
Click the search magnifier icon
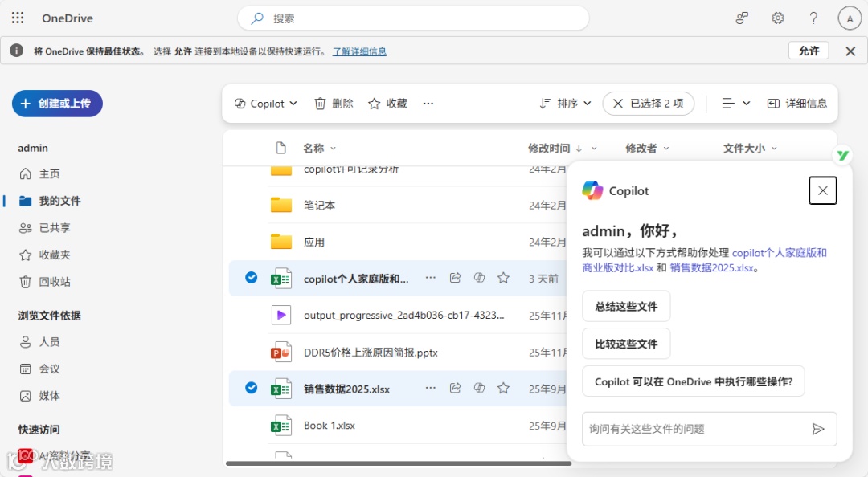(x=257, y=18)
